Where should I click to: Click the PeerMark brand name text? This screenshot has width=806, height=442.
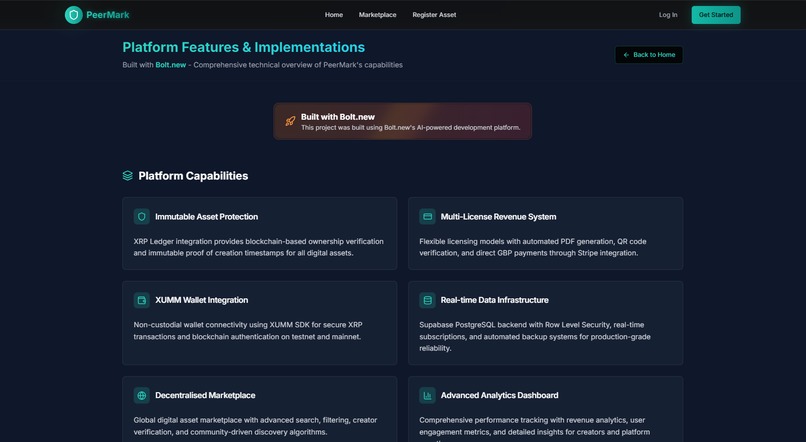[107, 15]
